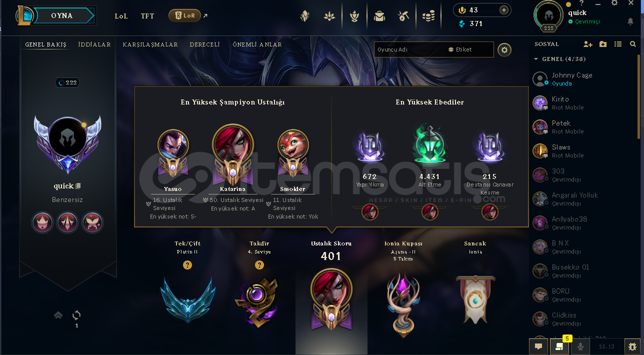Switch to the KARŞILAŞMALAR tab
The image size is (644, 355).
click(150, 44)
